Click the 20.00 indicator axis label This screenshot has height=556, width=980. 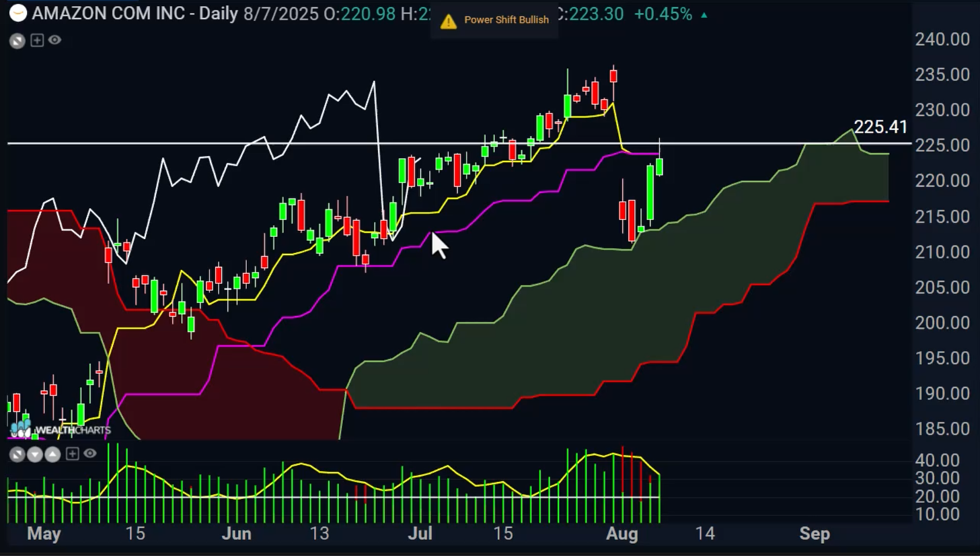(938, 497)
